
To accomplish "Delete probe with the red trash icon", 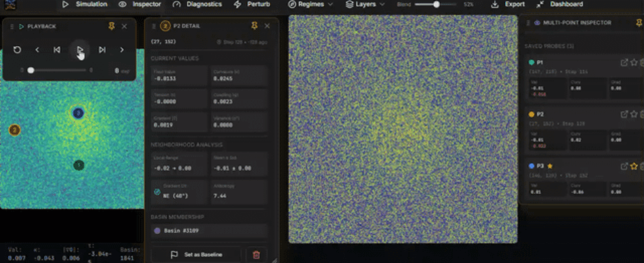I will coord(257,254).
